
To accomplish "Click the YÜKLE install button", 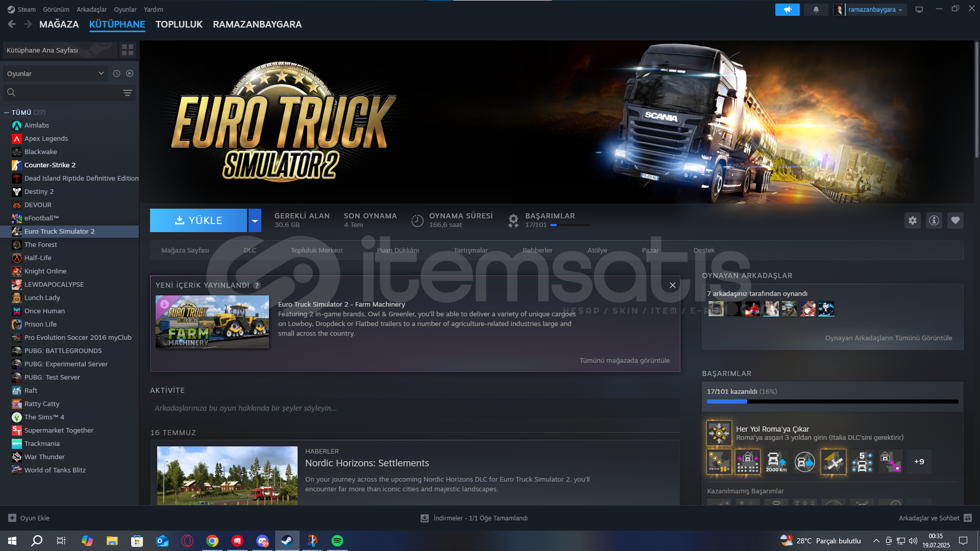I will click(199, 220).
